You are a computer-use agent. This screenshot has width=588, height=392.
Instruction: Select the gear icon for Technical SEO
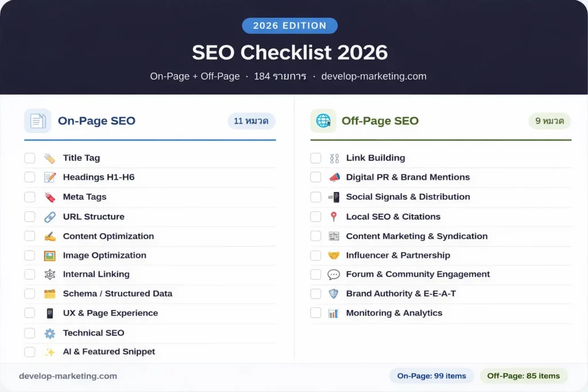click(48, 333)
